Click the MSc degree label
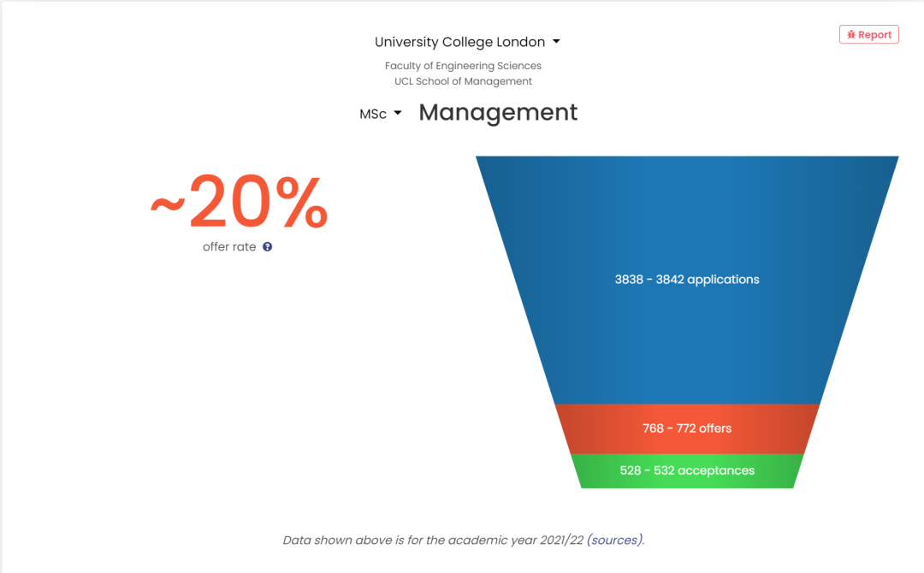Viewport: 924px width, 573px height. [373, 114]
